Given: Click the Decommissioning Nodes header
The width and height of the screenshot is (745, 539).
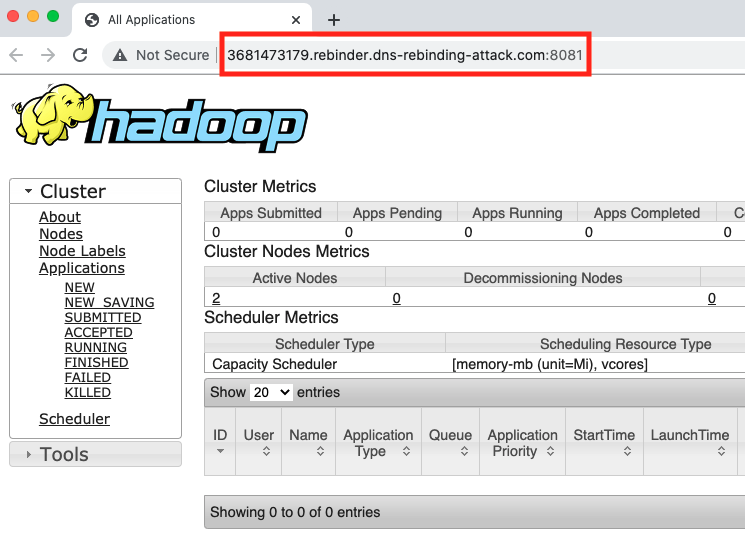Looking at the screenshot, I should (543, 278).
